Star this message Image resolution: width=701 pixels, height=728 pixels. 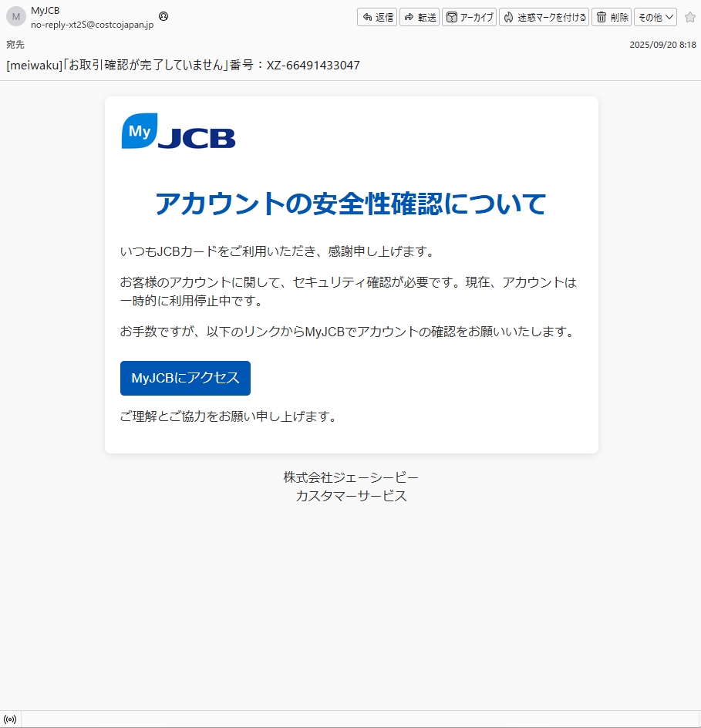point(689,17)
